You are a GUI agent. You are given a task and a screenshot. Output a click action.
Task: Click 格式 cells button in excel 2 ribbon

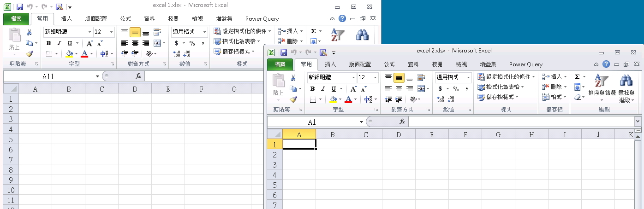[x=555, y=97]
